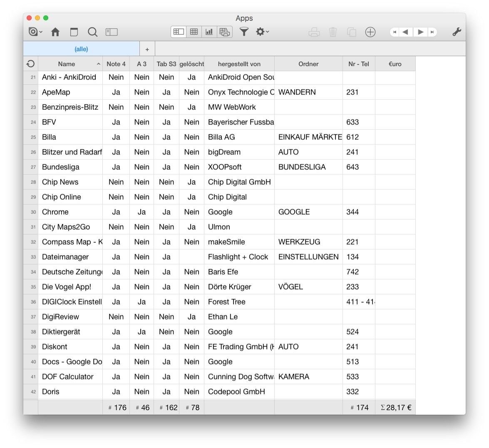Go to the previous record

coord(405,32)
